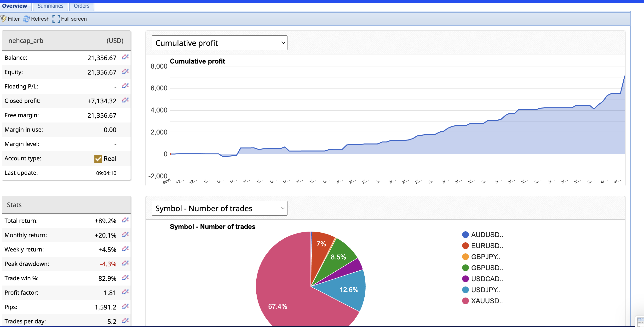
Task: Click the chart icon beside Equity
Action: click(x=125, y=71)
